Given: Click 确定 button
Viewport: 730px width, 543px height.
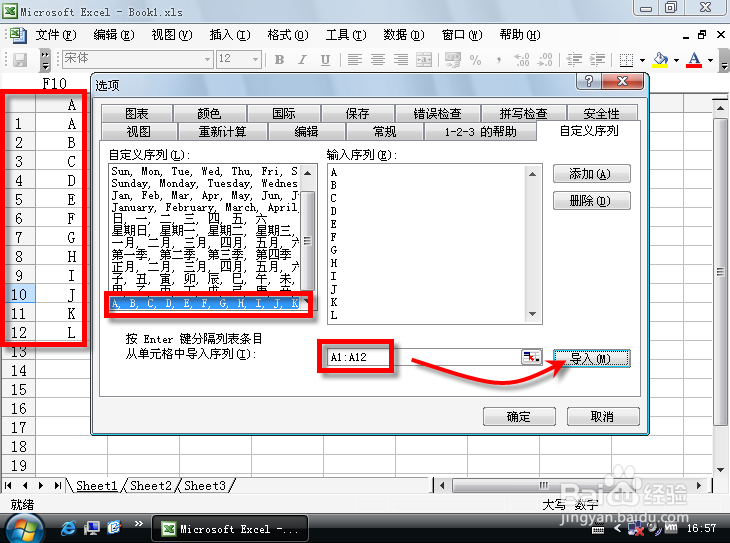Looking at the screenshot, I should (x=519, y=416).
